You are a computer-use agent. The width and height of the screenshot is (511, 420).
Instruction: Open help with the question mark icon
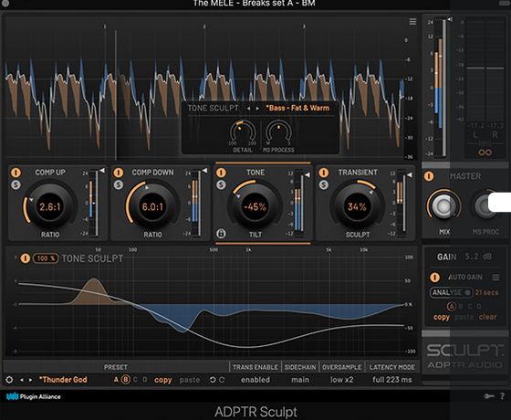click(x=502, y=396)
